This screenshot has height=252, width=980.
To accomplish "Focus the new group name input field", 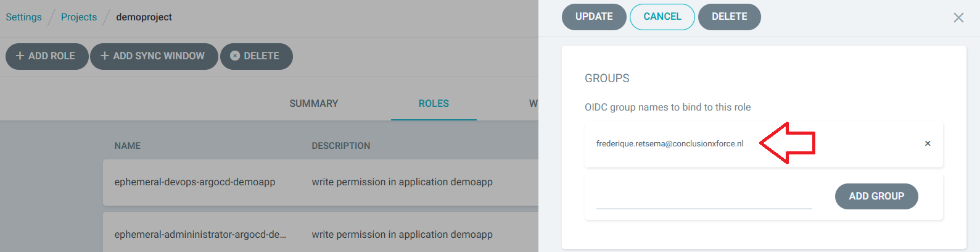I will click(704, 198).
